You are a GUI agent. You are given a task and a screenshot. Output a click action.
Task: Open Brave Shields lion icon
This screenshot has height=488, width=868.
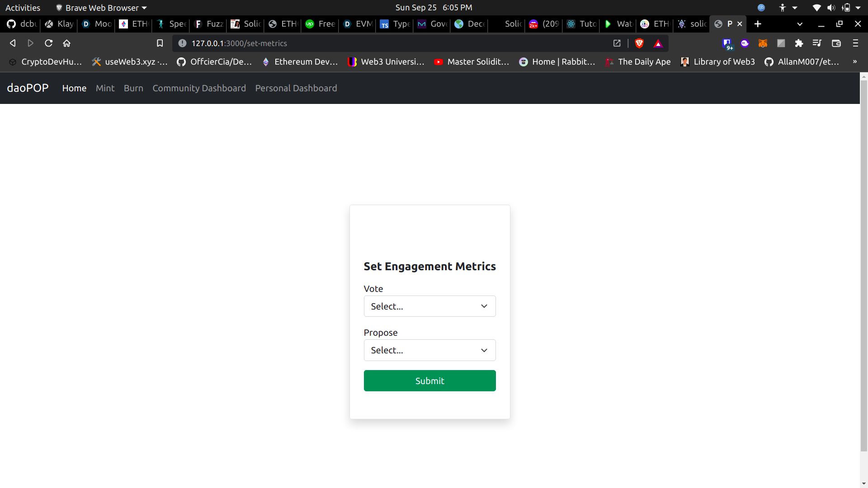tap(639, 43)
